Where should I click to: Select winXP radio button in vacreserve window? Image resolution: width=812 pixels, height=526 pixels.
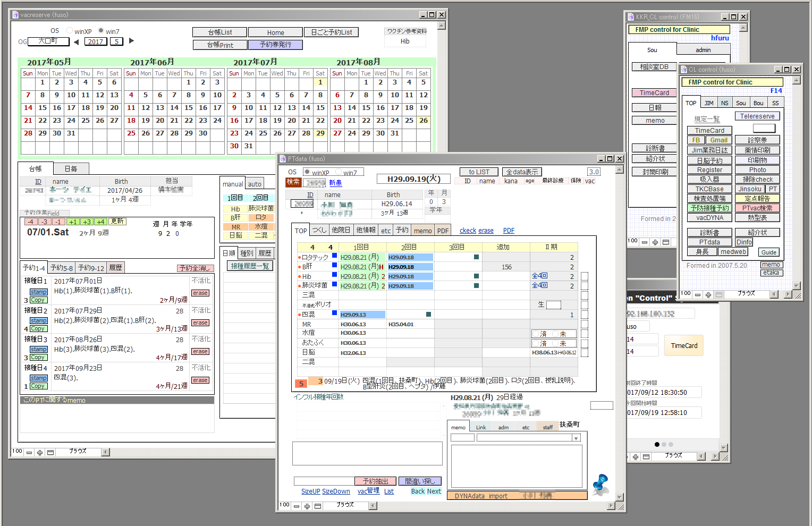[70, 31]
